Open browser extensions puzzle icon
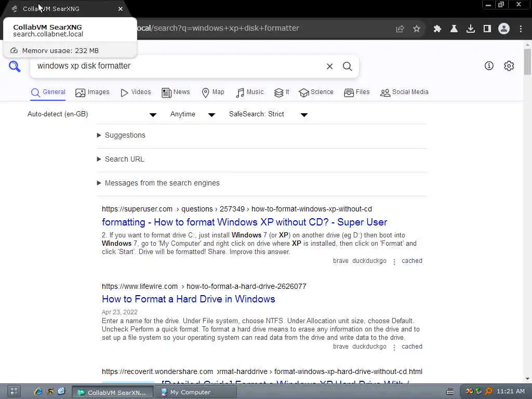The image size is (532, 399). pyautogui.click(x=437, y=29)
